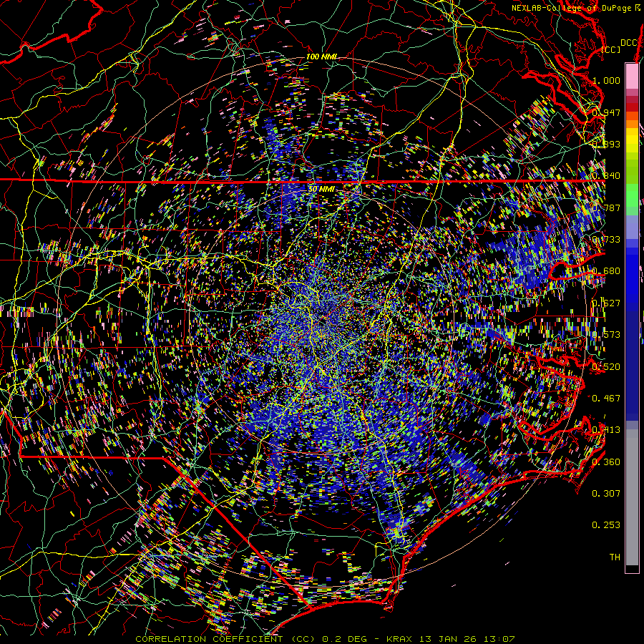Select the 0.413 scale value
The image size is (644, 644).
pyautogui.click(x=606, y=430)
